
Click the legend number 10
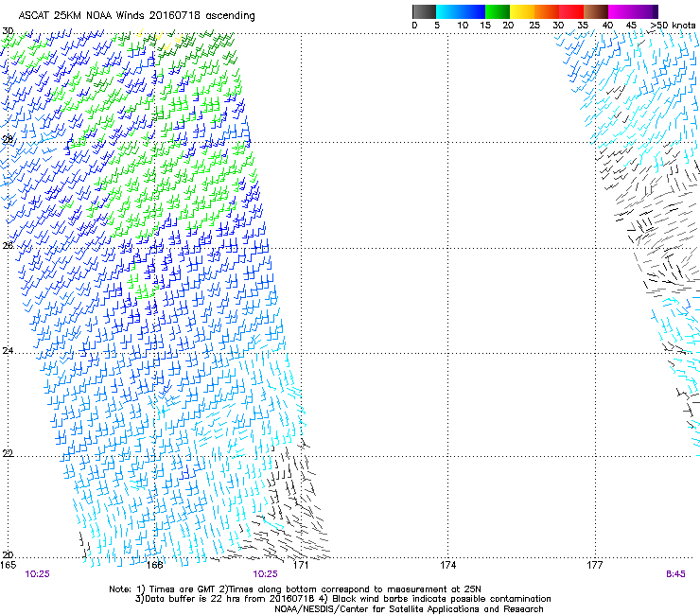point(463,26)
